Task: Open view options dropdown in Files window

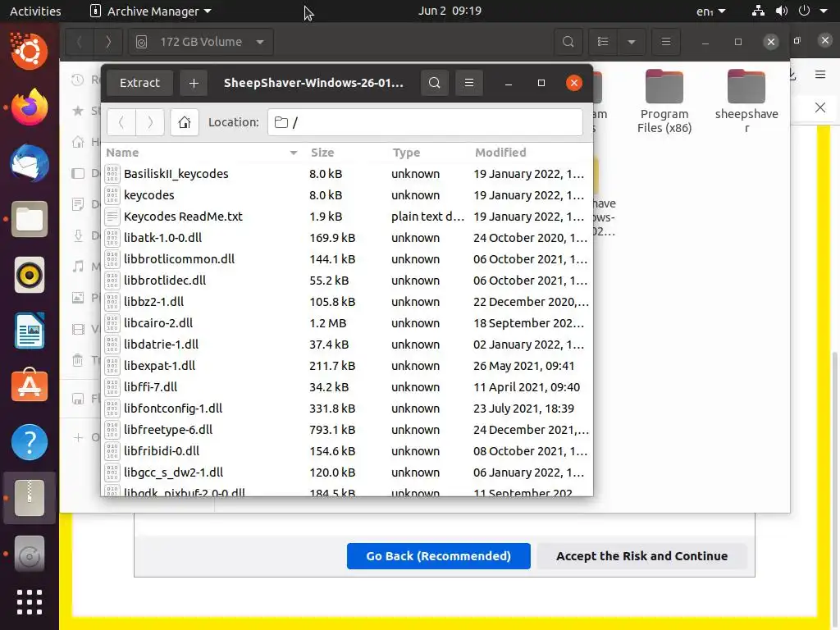Action: 632,42
